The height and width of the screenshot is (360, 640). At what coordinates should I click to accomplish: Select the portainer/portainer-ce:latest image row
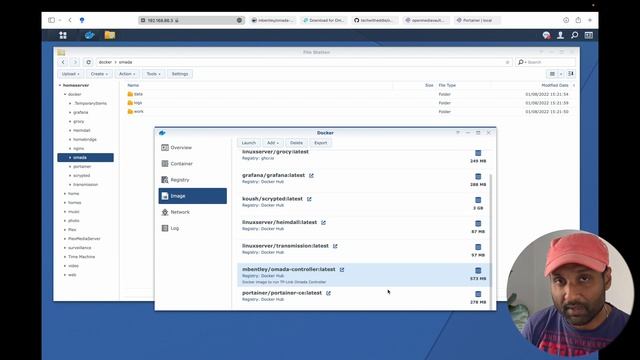(x=364, y=298)
